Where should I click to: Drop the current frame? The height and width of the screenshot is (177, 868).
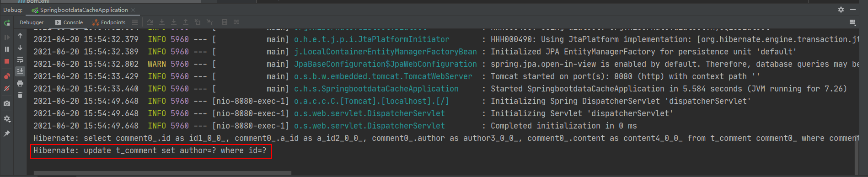pos(198,22)
